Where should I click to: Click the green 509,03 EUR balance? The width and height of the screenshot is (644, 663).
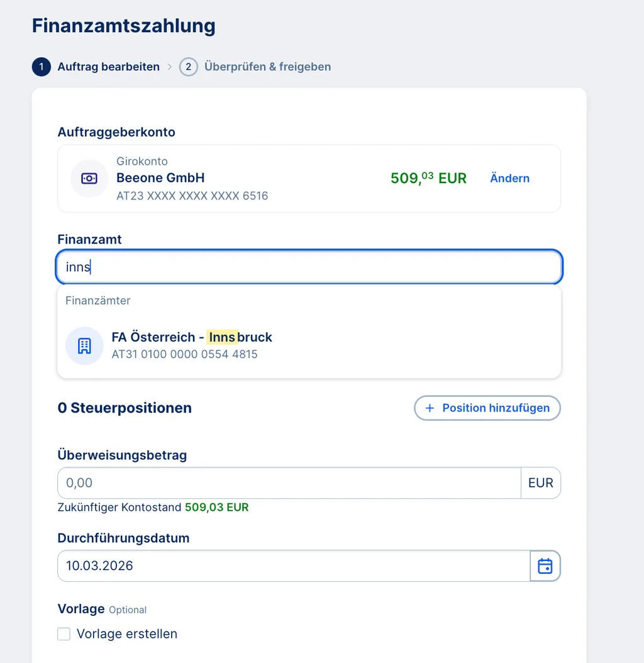428,178
